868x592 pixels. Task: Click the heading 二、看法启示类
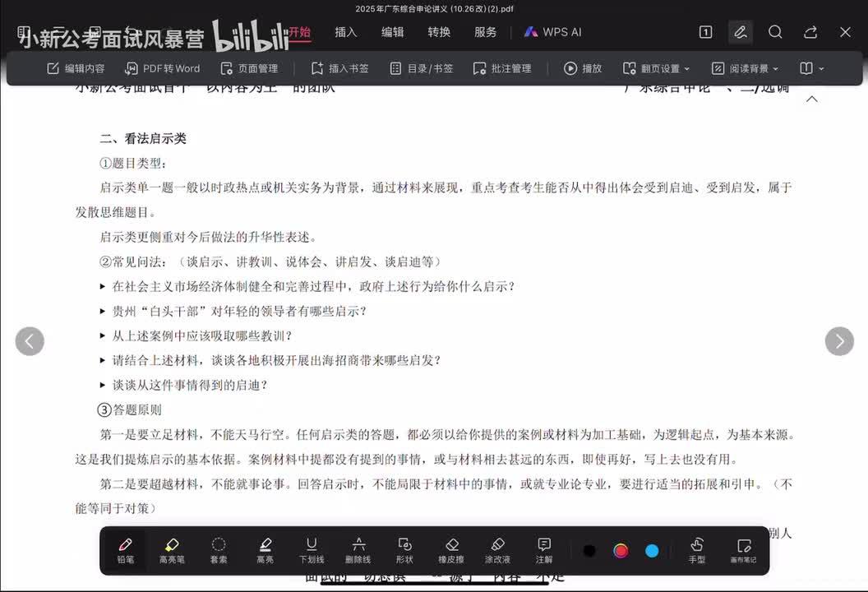pyautogui.click(x=143, y=138)
